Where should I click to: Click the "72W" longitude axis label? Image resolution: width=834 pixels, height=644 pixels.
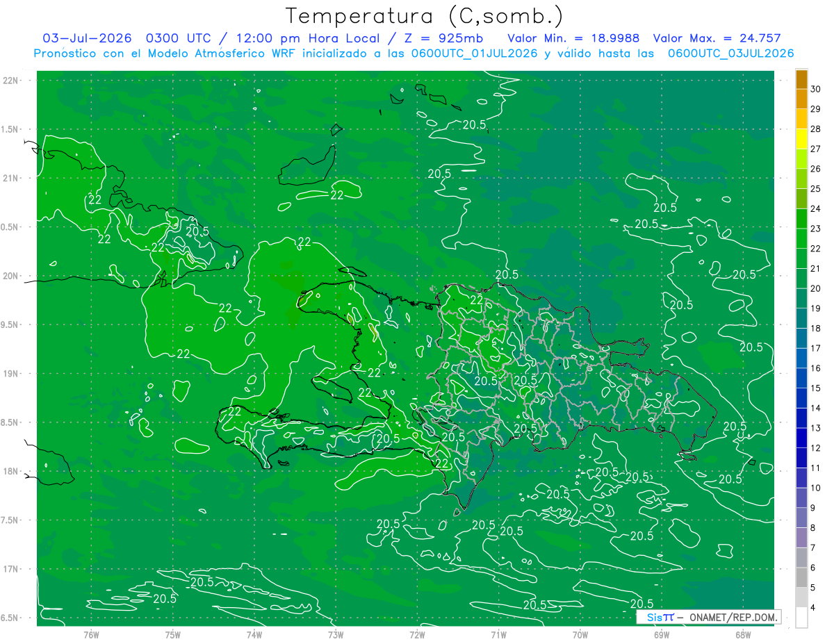pos(417,635)
